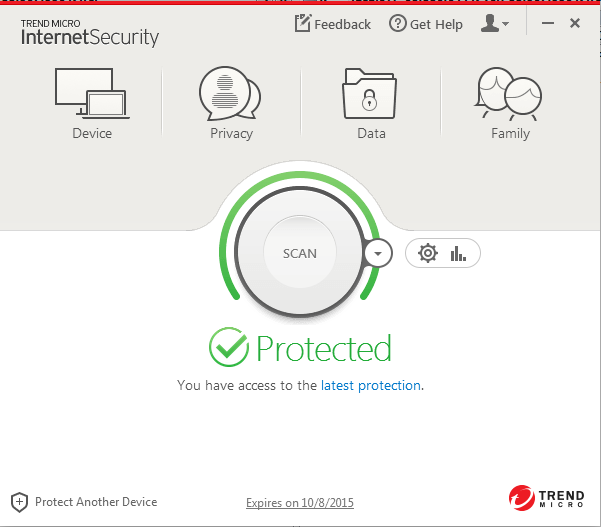Open the Family section icon

coord(509,94)
